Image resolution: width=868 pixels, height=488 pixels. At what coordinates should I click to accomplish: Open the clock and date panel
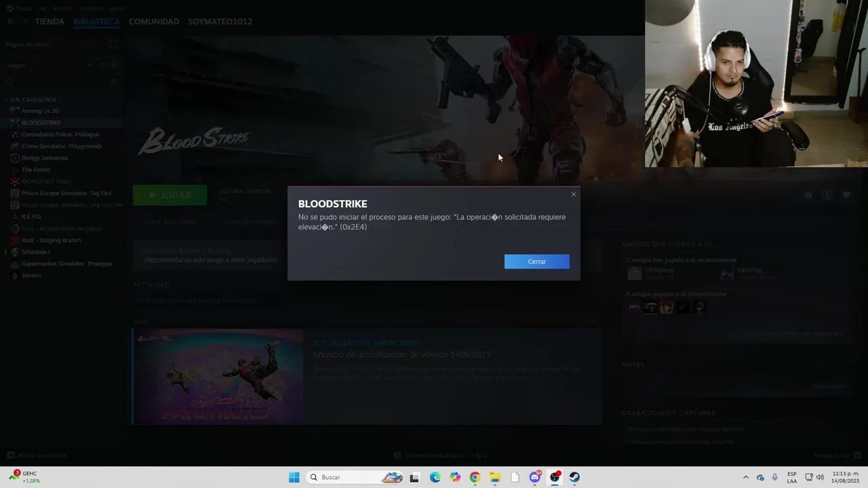(x=845, y=477)
